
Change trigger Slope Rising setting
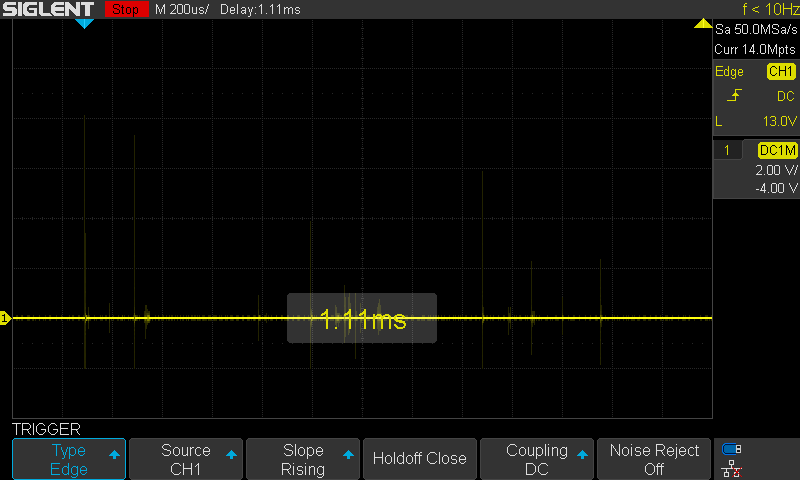pos(303,459)
